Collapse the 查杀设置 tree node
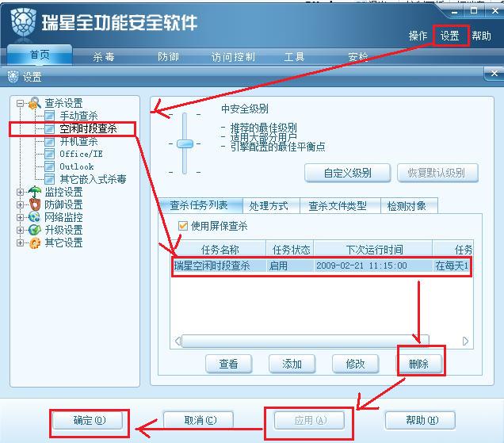 (x=21, y=103)
